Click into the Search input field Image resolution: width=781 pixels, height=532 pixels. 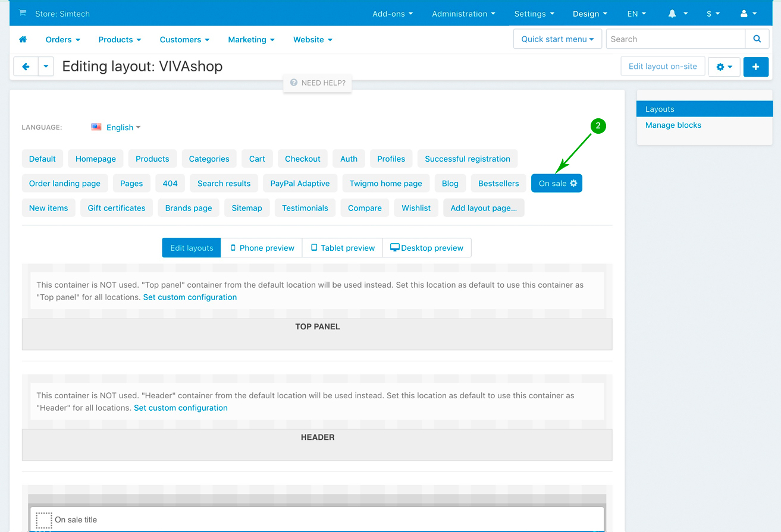pos(675,39)
